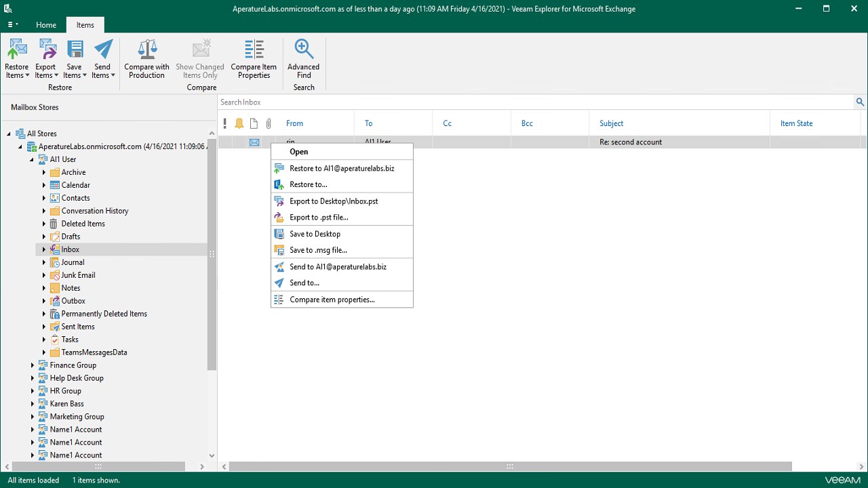Choose Export to .pst file...

point(342,218)
